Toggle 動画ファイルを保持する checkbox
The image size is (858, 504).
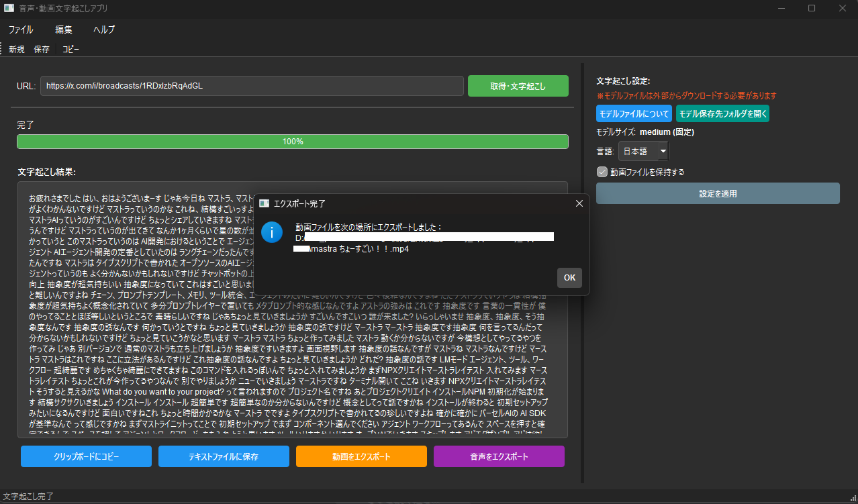602,172
